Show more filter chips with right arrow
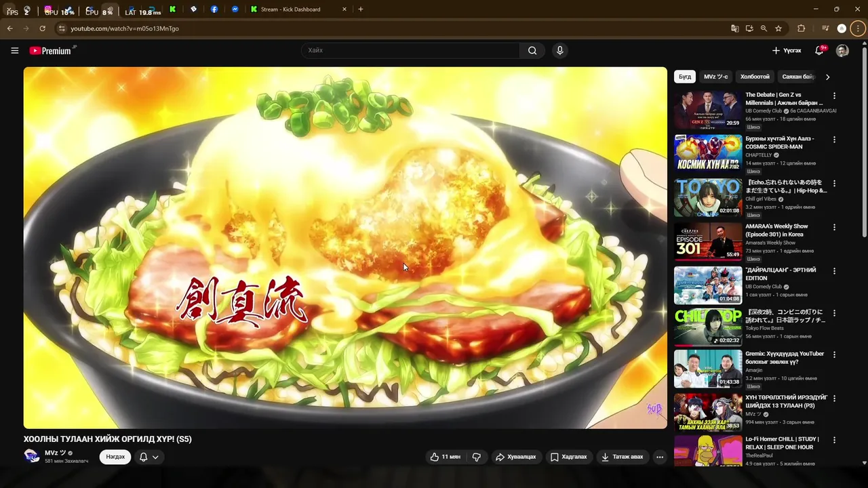This screenshot has width=868, height=488. pyautogui.click(x=827, y=77)
